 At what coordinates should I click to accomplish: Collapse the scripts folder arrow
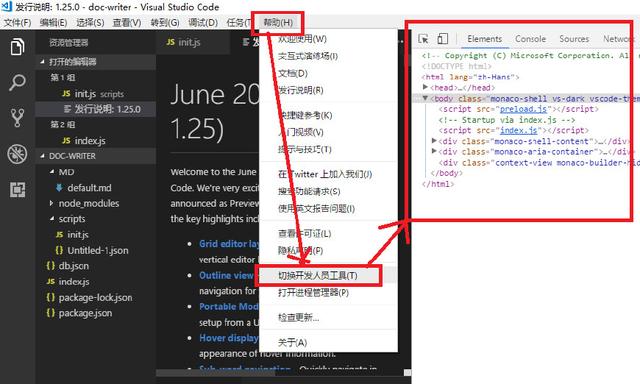coord(51,219)
